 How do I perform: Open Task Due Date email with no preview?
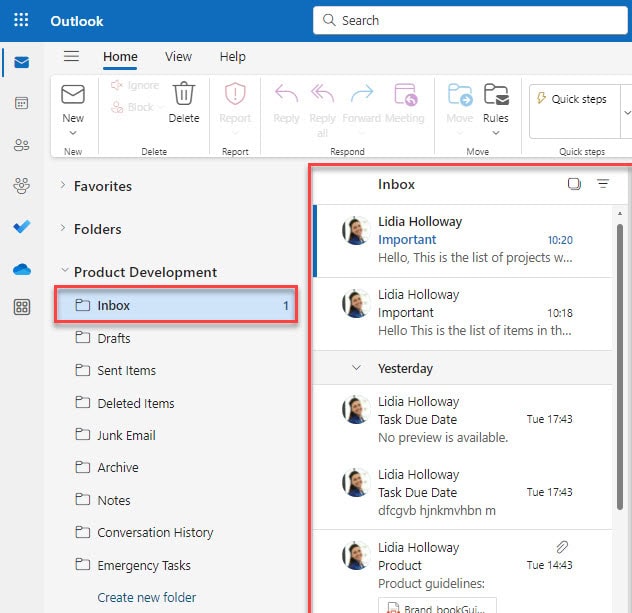pyautogui.click(x=463, y=420)
